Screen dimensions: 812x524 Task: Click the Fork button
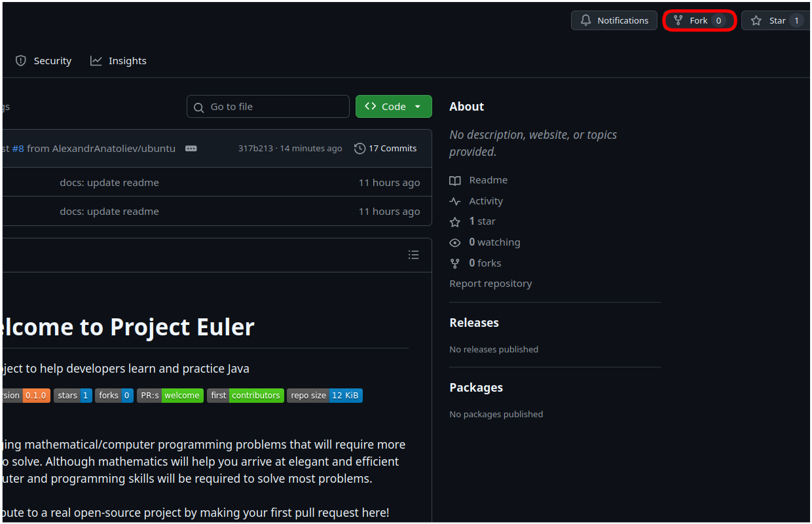(699, 20)
